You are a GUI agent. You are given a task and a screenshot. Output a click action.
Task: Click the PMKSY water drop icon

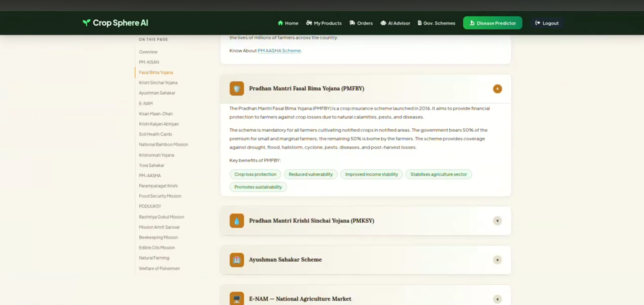[x=237, y=221]
